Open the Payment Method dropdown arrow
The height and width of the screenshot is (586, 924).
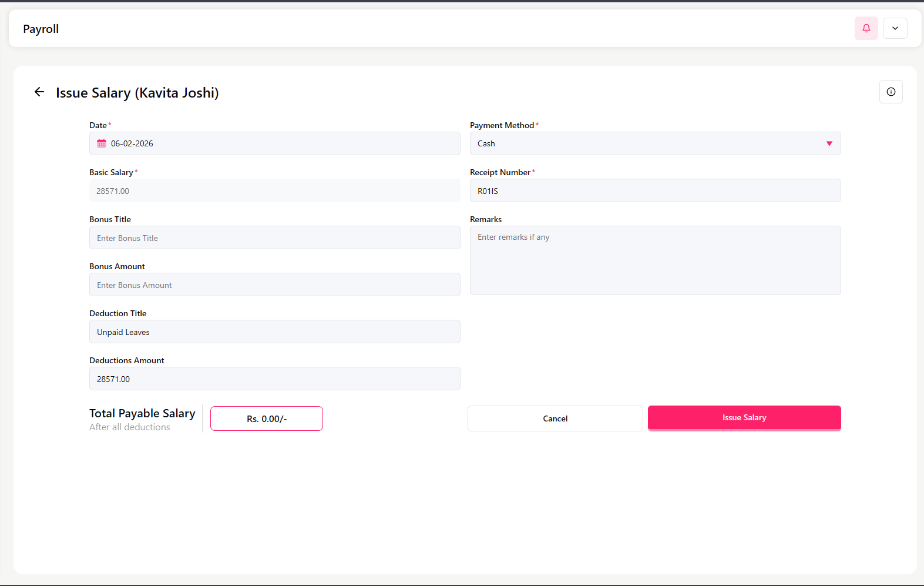[829, 143]
